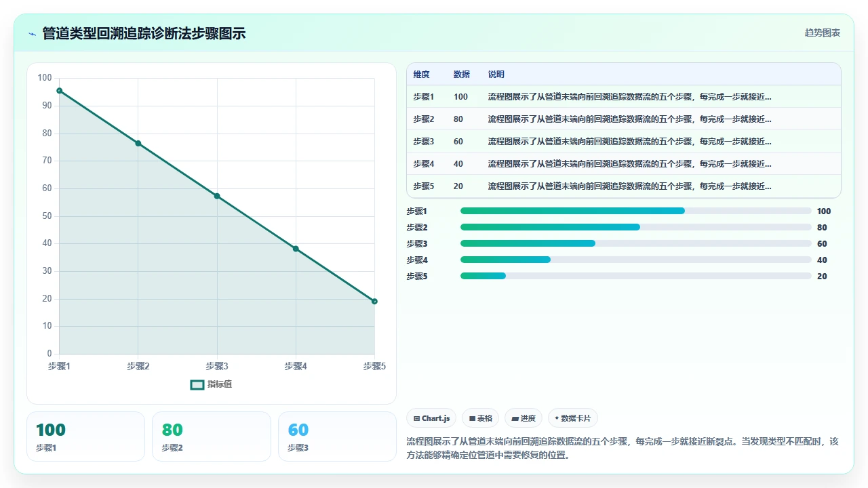Toggle the 指标值 legend swatch
This screenshot has width=868, height=488.
[197, 384]
